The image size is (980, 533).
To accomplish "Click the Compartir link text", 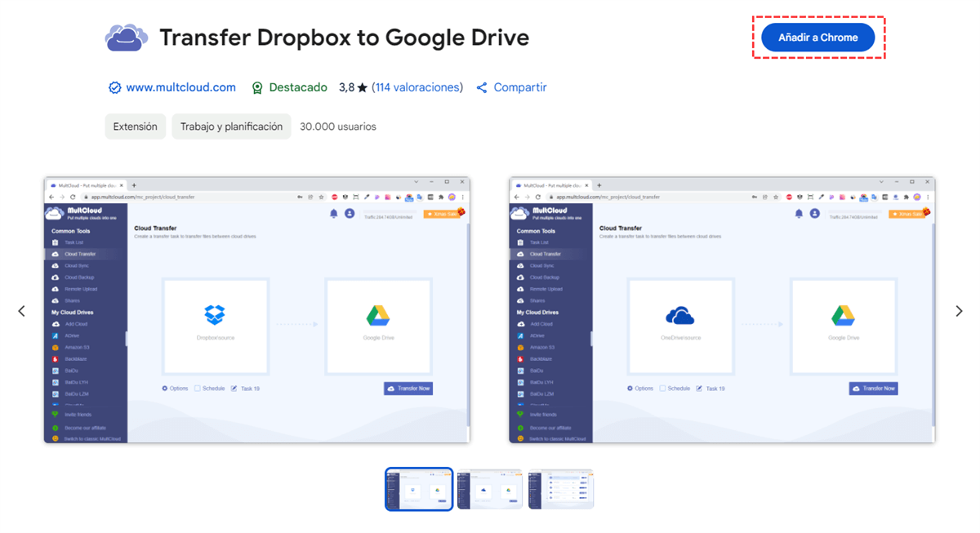I will pyautogui.click(x=520, y=87).
